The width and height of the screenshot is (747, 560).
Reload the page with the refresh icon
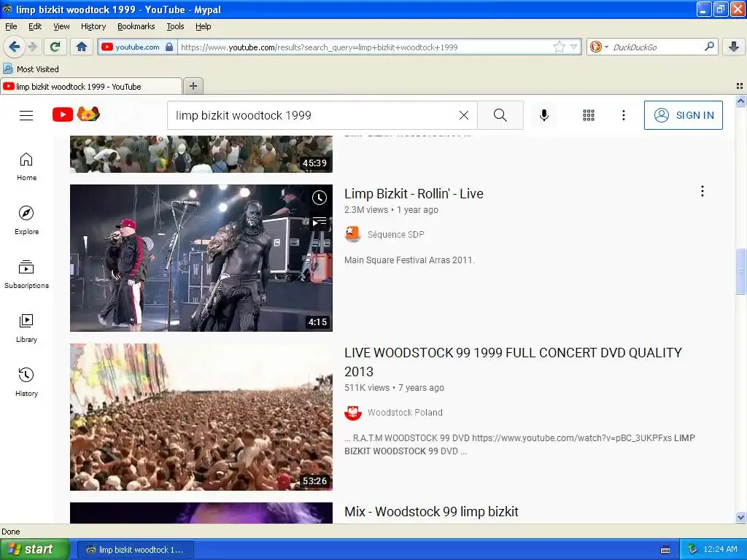(x=55, y=47)
